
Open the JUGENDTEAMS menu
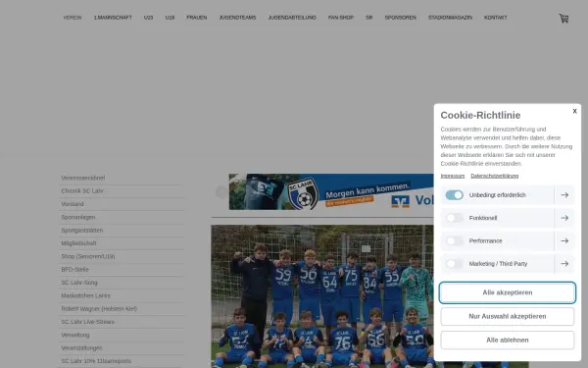(238, 18)
